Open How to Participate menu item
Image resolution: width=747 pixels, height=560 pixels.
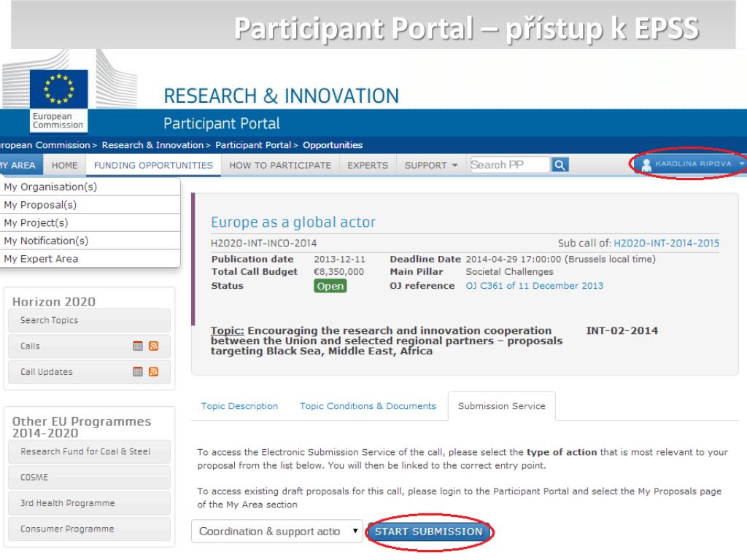[x=280, y=166]
